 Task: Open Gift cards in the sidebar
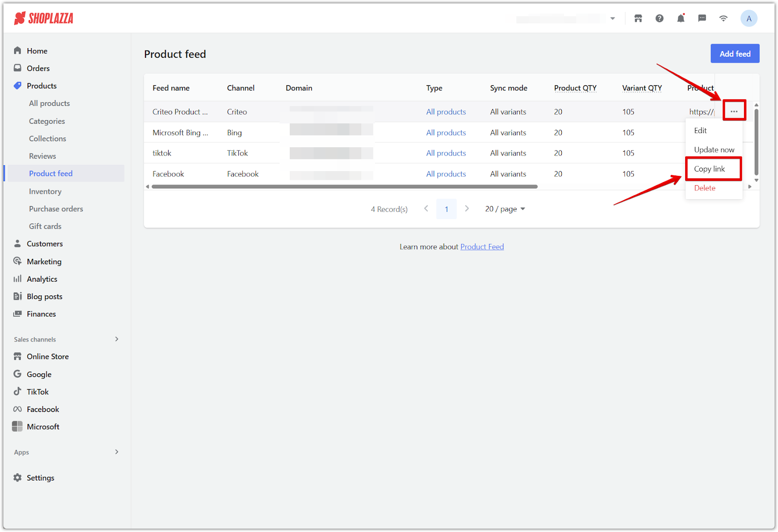(x=45, y=226)
